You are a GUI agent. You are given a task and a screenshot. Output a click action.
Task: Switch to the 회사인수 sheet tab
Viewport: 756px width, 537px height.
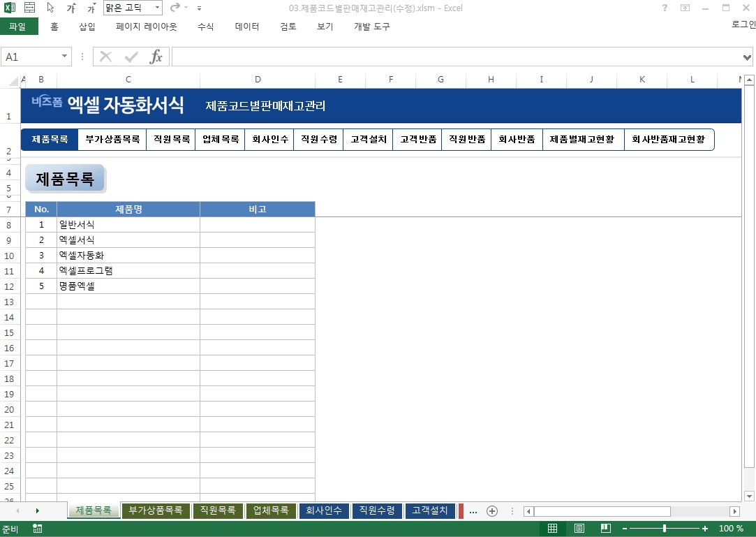324,510
